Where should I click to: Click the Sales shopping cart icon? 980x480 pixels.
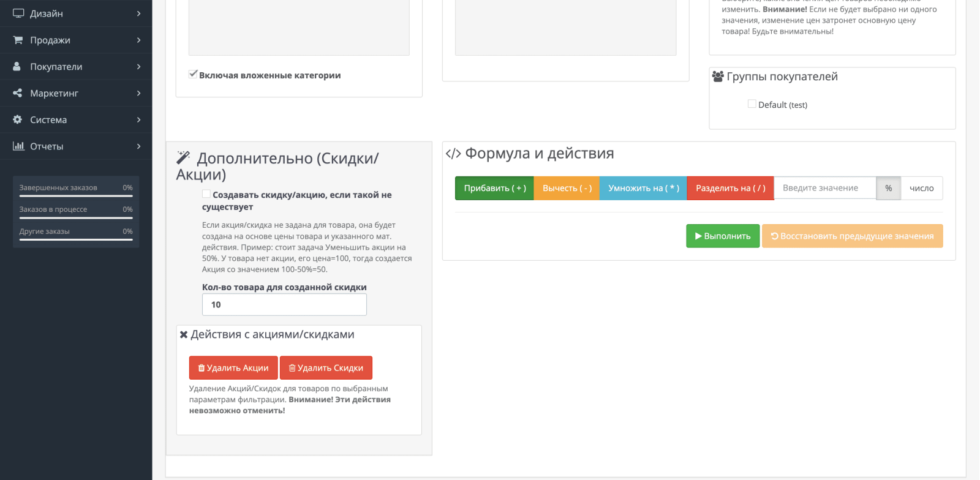point(18,40)
